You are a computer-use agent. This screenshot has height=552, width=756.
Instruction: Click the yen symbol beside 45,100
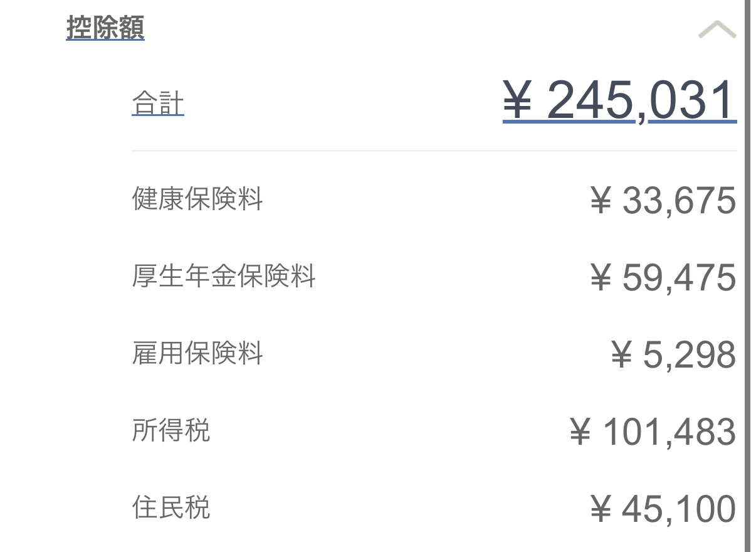pos(601,509)
